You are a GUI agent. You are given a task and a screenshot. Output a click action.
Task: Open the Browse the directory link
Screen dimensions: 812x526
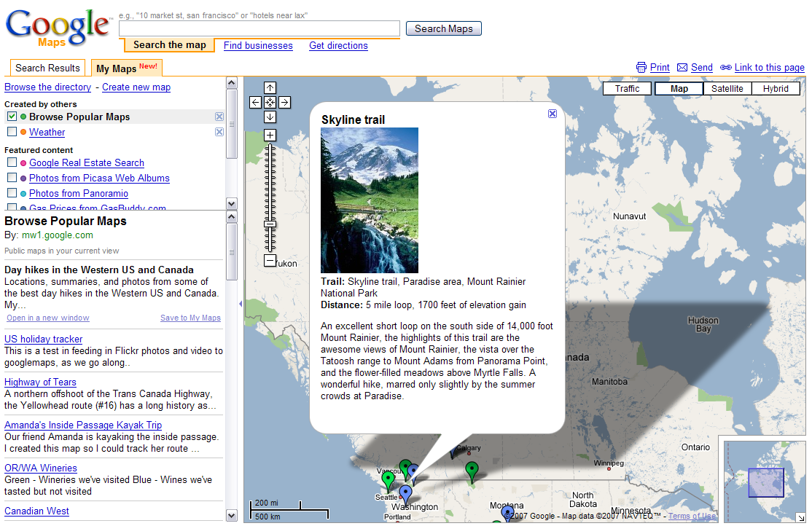click(x=47, y=87)
